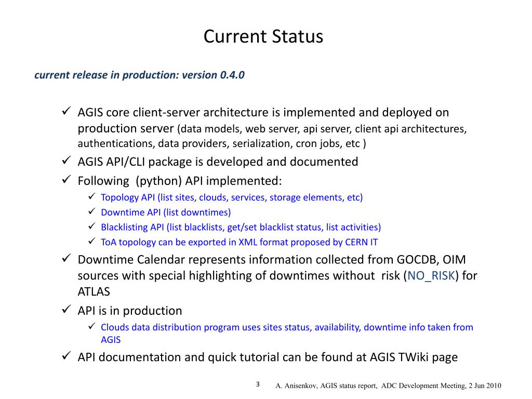
Task: Click checkmark beside 'AGIS API/CLI package'
Action: coord(66,160)
